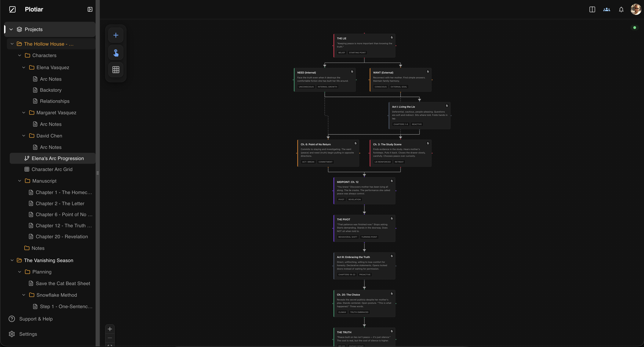Image resolution: width=644 pixels, height=347 pixels.
Task: Open the Projects section
Action: pos(34,29)
